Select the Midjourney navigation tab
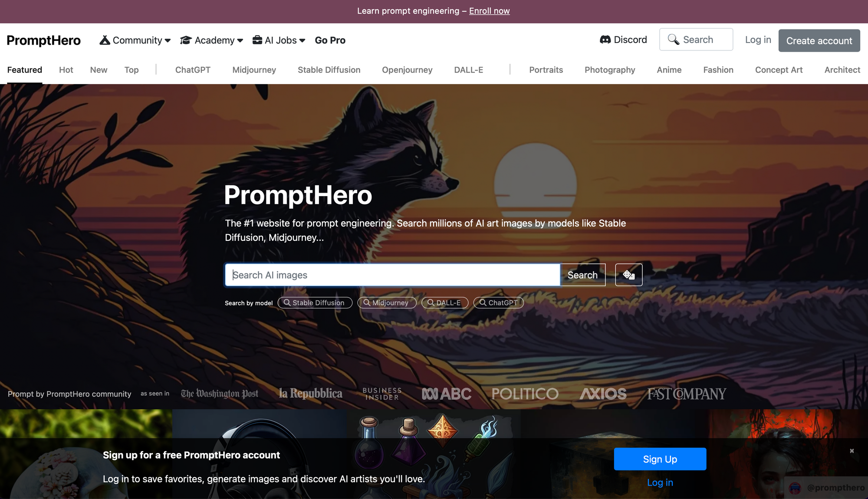868x499 pixels. 254,70
